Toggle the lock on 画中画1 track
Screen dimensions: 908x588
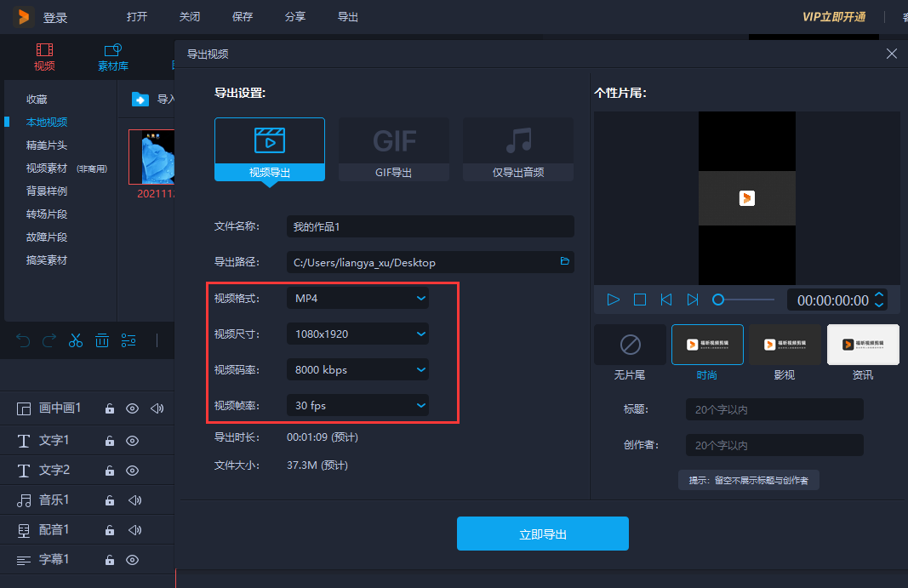pyautogui.click(x=109, y=408)
